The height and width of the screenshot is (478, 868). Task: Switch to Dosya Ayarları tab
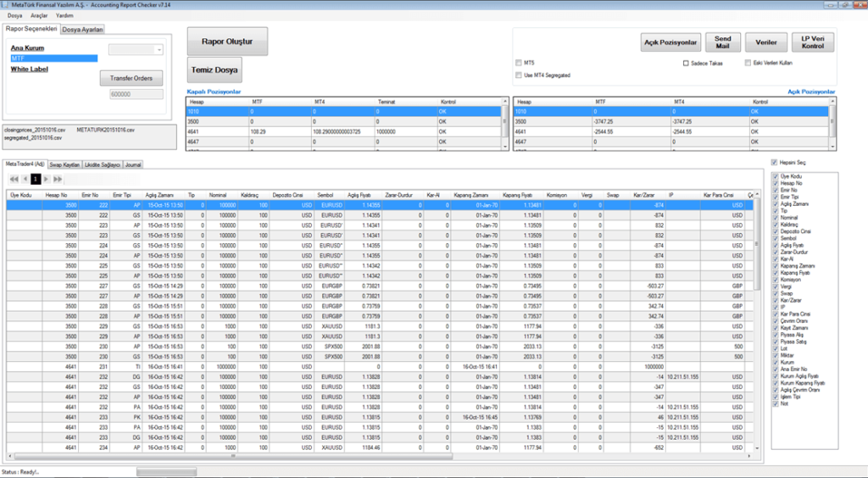pyautogui.click(x=82, y=30)
